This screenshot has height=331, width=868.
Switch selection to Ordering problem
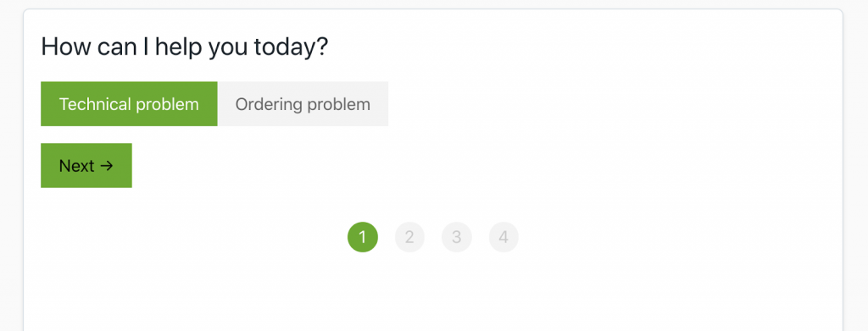303,104
